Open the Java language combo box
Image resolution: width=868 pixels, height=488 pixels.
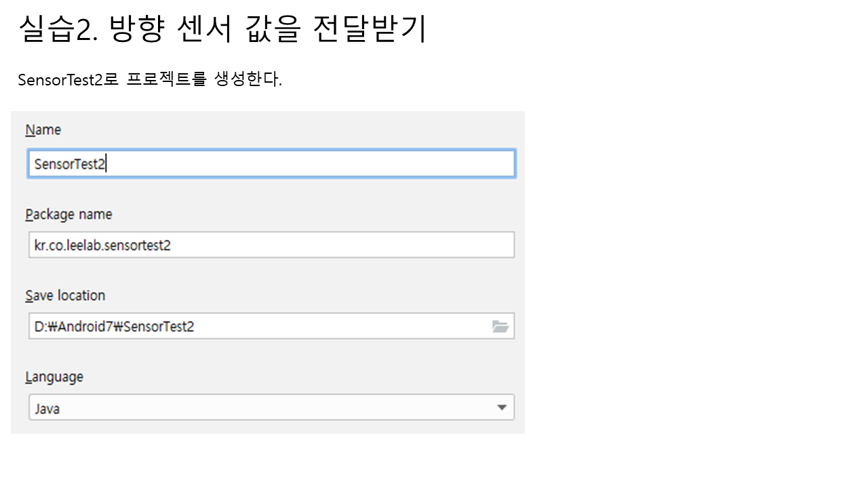tap(271, 408)
